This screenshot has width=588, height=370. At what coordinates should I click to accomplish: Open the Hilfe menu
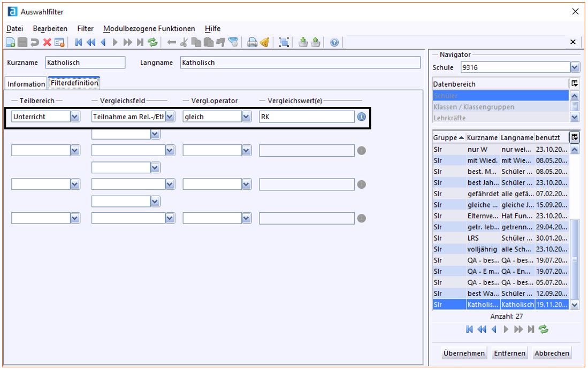[x=212, y=28]
